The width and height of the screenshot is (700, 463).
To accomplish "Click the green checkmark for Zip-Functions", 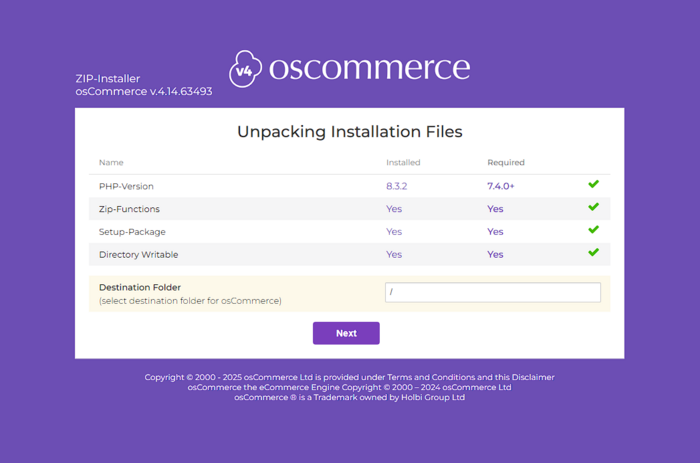I will (x=593, y=208).
